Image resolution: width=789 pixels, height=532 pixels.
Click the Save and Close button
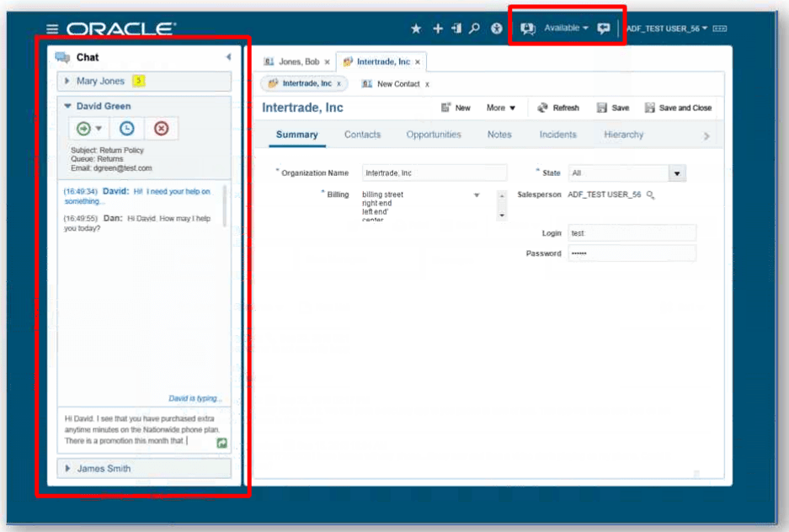(x=678, y=108)
